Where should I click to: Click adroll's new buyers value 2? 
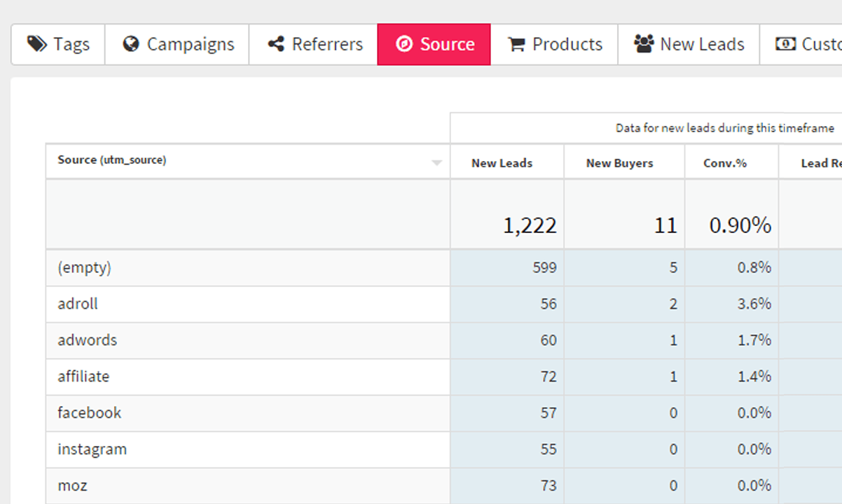[673, 304]
